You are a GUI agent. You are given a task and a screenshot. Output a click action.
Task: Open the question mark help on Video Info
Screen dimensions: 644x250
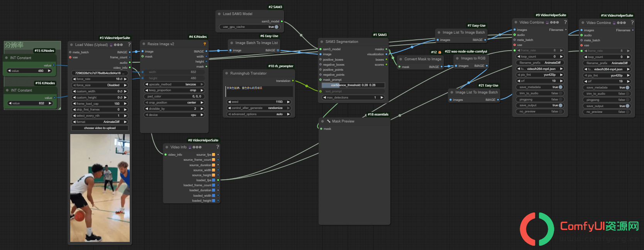(x=218, y=147)
